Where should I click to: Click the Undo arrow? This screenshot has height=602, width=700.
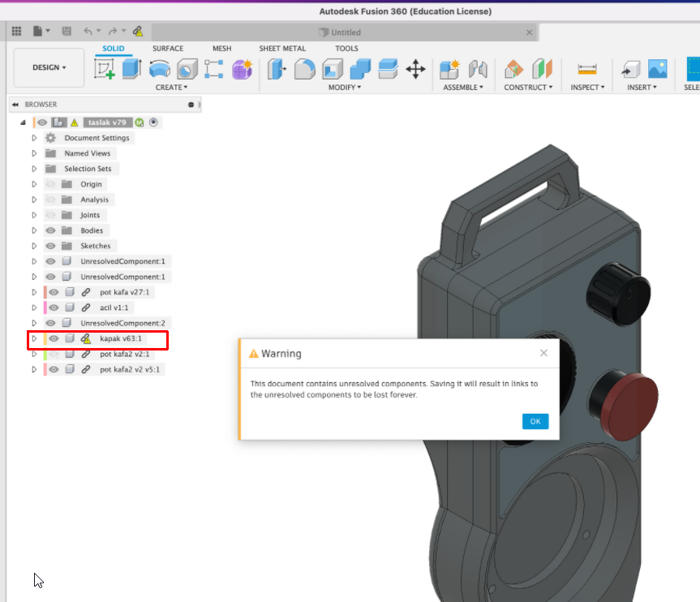(x=88, y=31)
